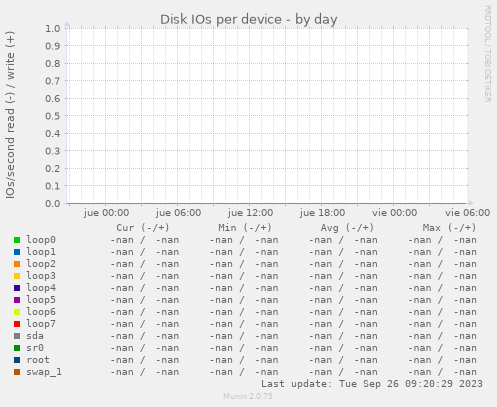Click the 'Max (-/+)' column header
The width and height of the screenshot is (497, 407).
(x=449, y=228)
